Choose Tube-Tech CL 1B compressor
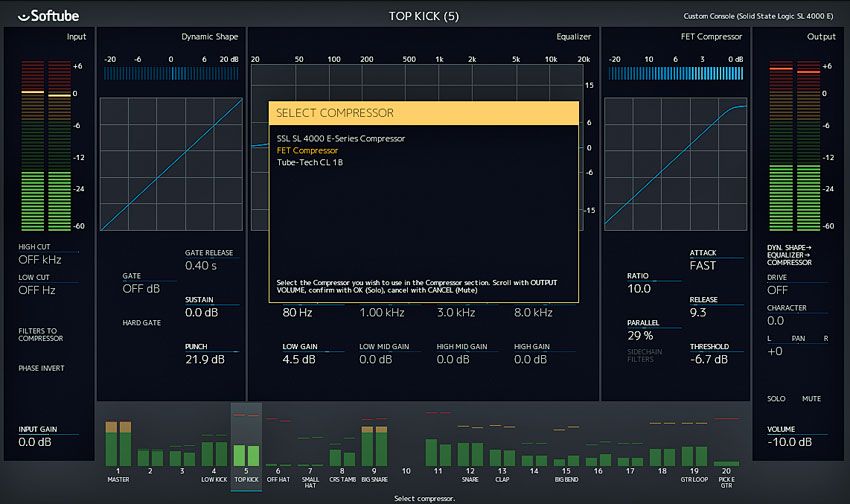This screenshot has width=850, height=504. [310, 163]
